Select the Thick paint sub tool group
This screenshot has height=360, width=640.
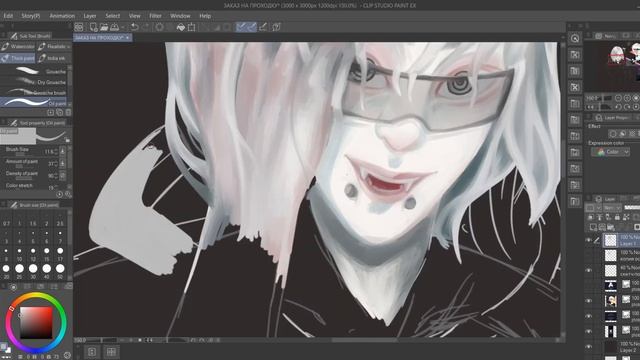click(x=18, y=58)
